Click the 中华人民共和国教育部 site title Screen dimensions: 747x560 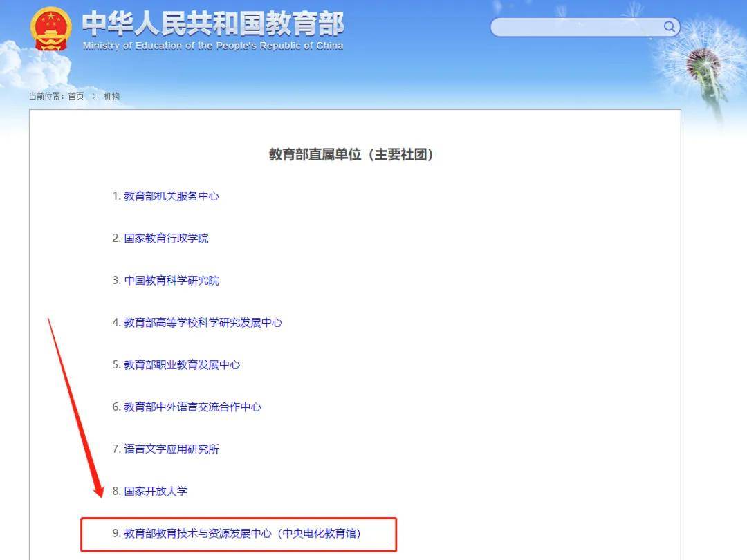(213, 24)
